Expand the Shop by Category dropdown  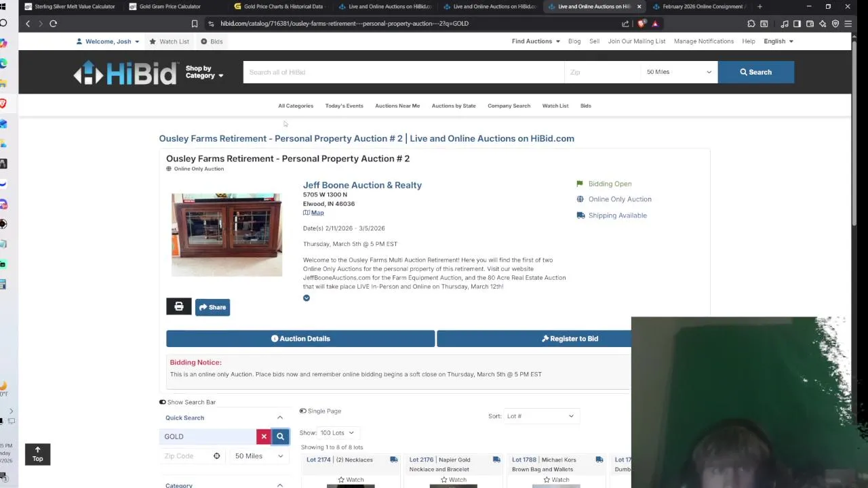204,72
